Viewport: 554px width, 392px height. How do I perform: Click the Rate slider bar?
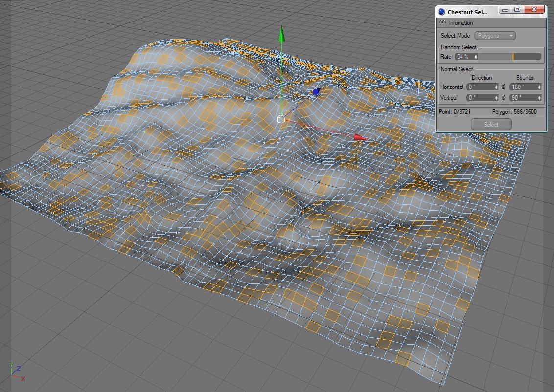coord(510,56)
